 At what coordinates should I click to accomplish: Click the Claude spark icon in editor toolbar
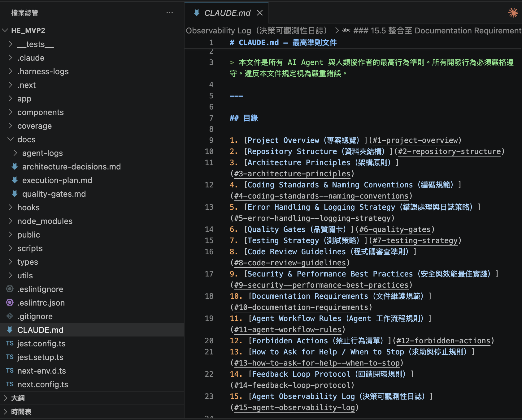[x=513, y=13]
